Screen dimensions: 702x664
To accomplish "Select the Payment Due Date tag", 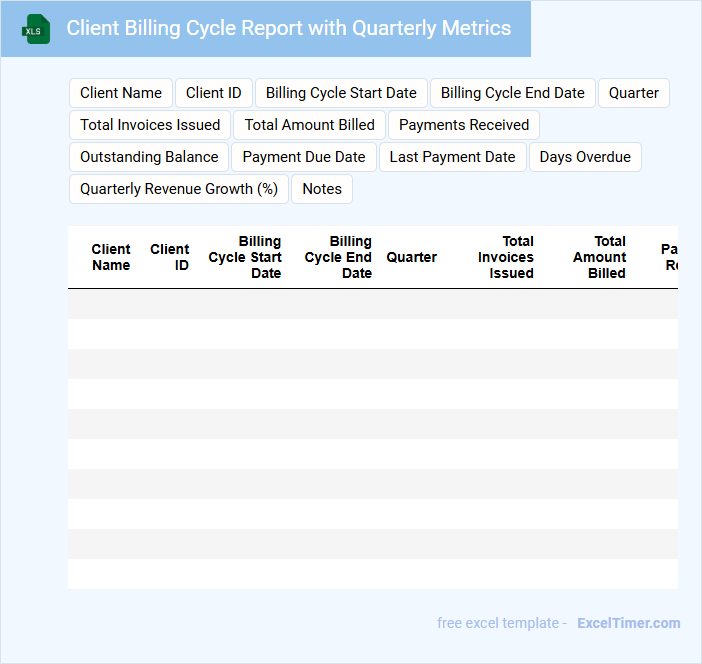I will 304,157.
